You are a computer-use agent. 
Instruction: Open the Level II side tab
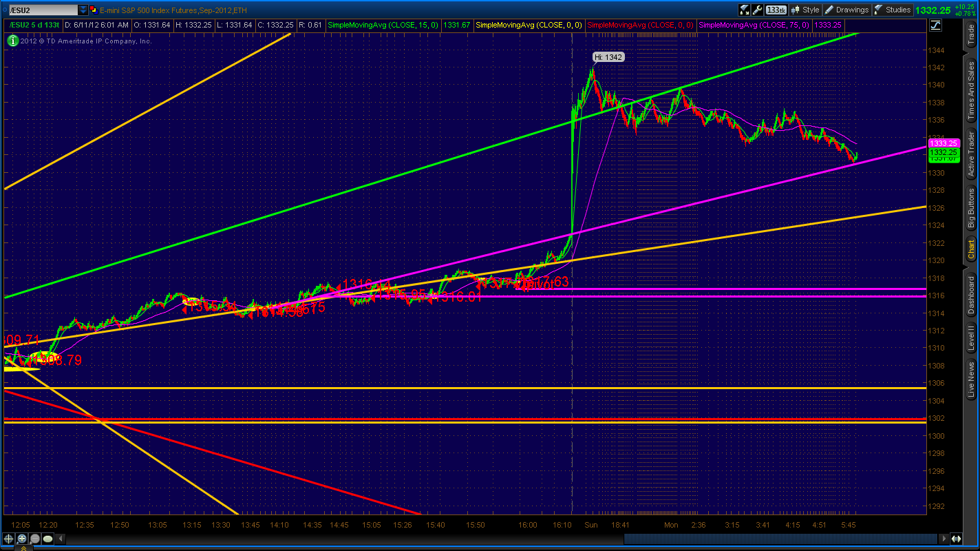pos(971,337)
